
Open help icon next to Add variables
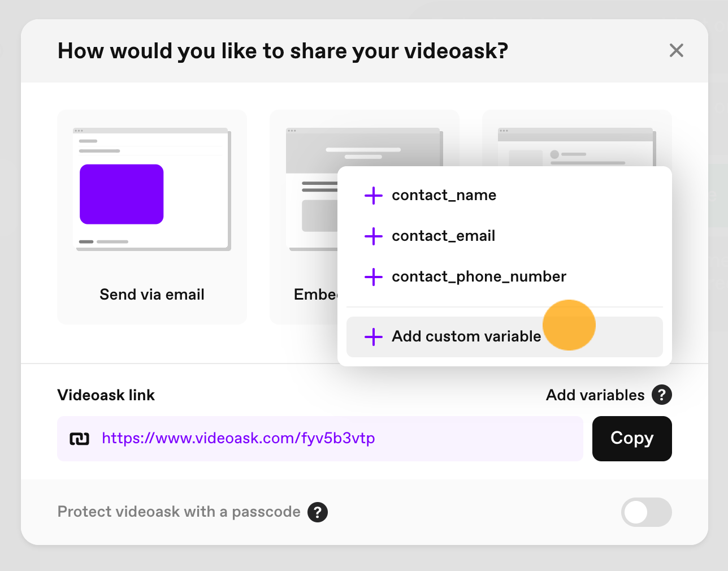pyautogui.click(x=662, y=395)
